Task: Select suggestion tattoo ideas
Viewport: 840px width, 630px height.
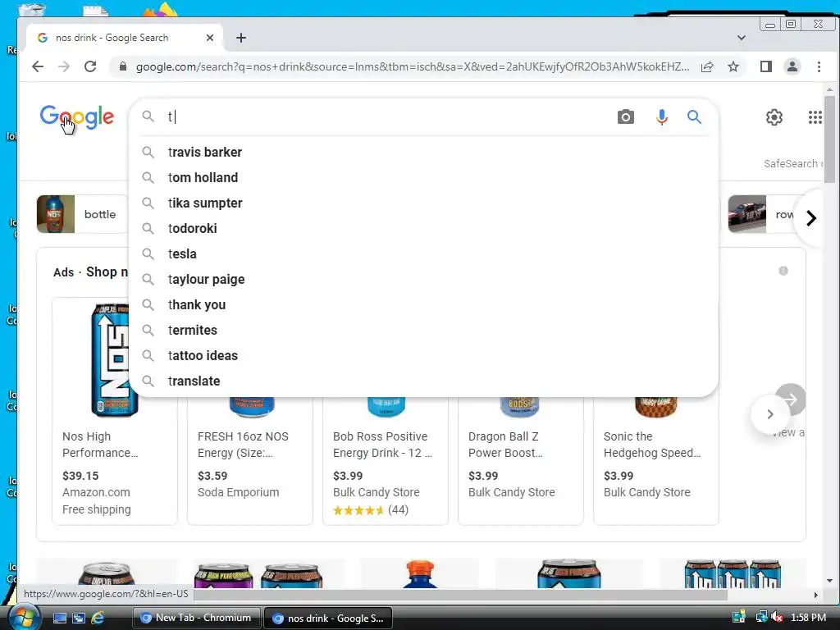Action: coord(423,356)
